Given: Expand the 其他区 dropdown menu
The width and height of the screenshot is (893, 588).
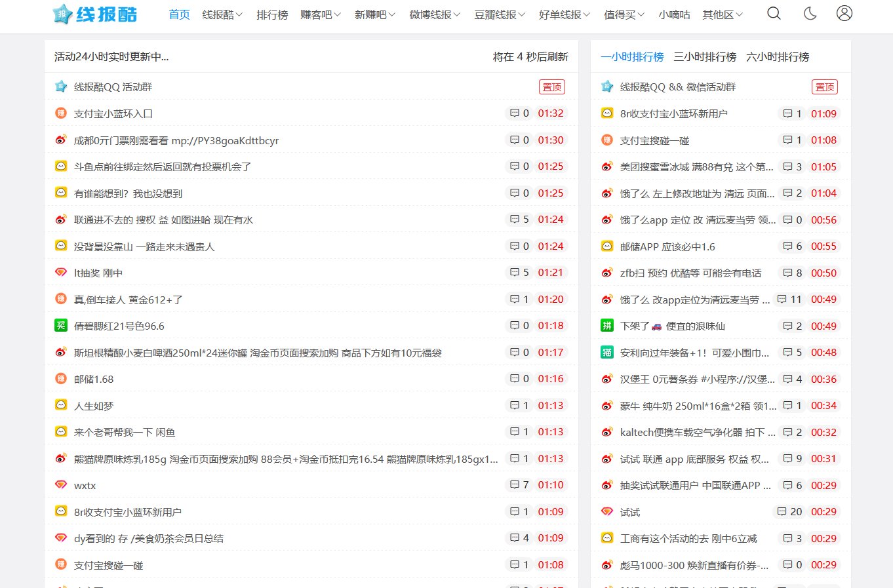Looking at the screenshot, I should pos(723,14).
